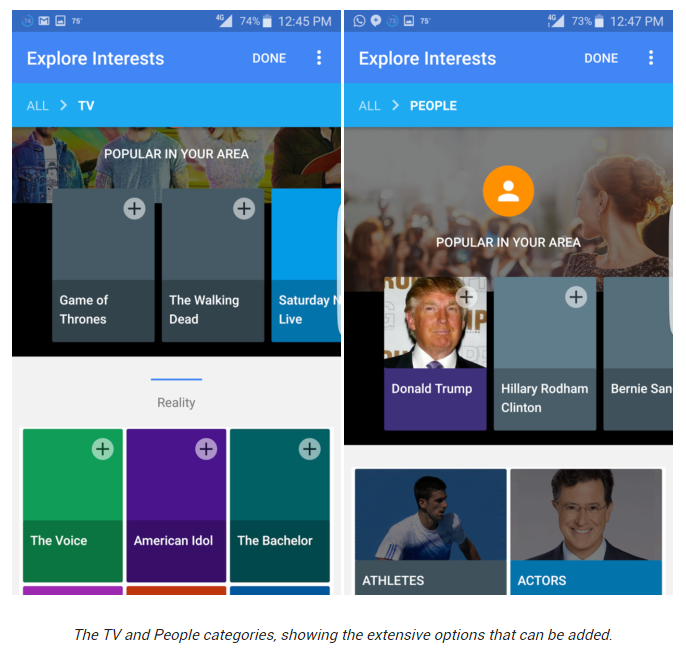Screen dimensions: 686x659
Task: Select the PEOPLE breadcrumb tab
Action: coord(433,106)
